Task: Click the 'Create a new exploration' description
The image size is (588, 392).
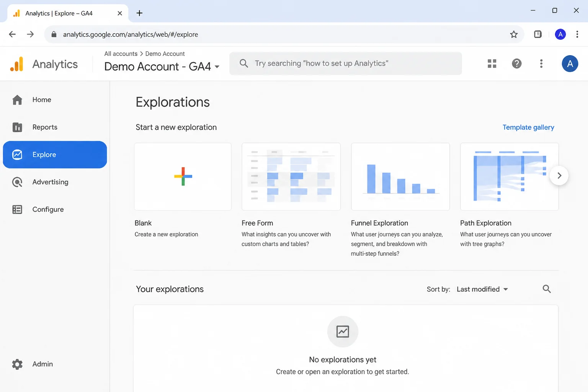Action: coord(166,234)
